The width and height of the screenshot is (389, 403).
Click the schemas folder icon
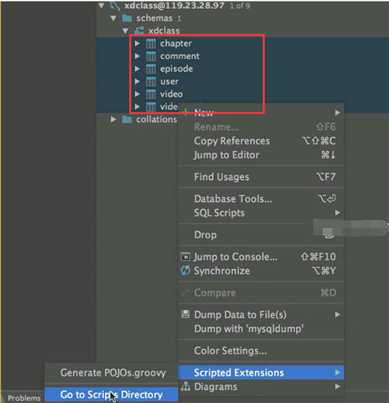pos(127,18)
